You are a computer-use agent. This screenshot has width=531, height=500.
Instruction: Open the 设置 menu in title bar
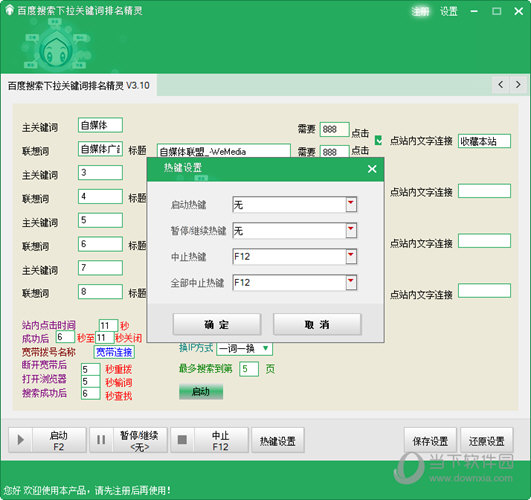[448, 11]
